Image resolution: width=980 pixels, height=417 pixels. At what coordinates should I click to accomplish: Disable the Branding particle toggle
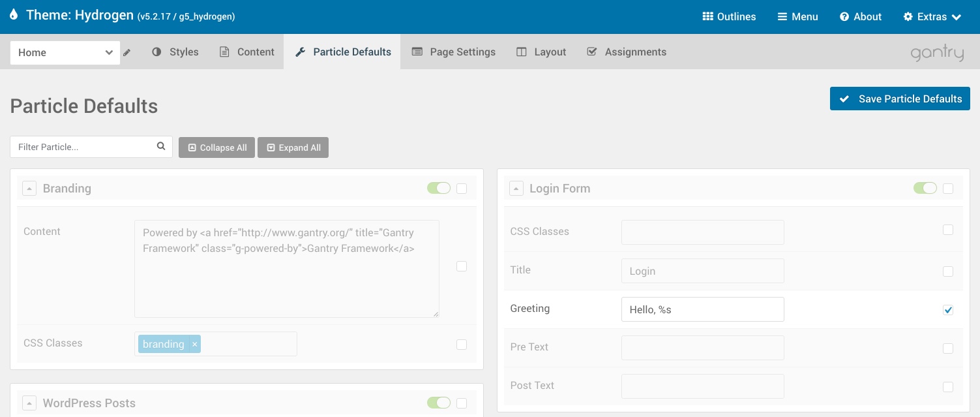tap(439, 189)
